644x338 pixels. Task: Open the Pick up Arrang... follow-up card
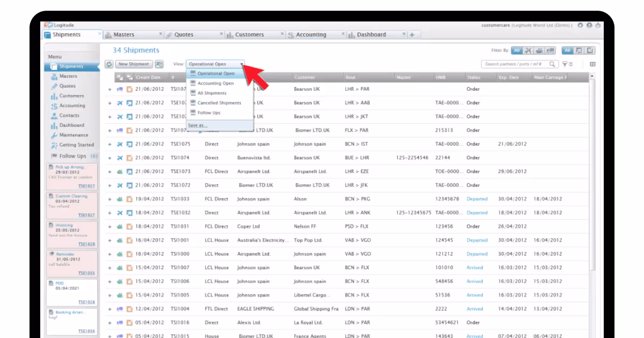click(x=72, y=176)
